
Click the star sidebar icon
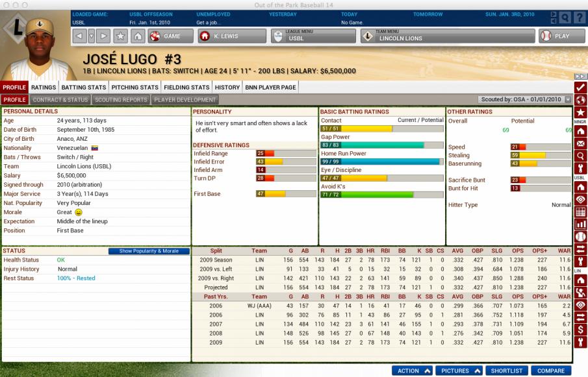click(580, 112)
